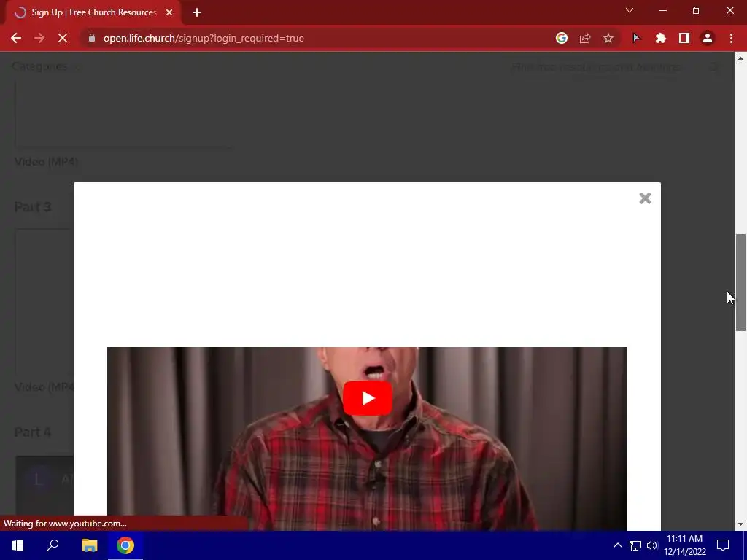This screenshot has height=560, width=747.
Task: Click the Chrome taskbar icon
Action: click(125, 545)
